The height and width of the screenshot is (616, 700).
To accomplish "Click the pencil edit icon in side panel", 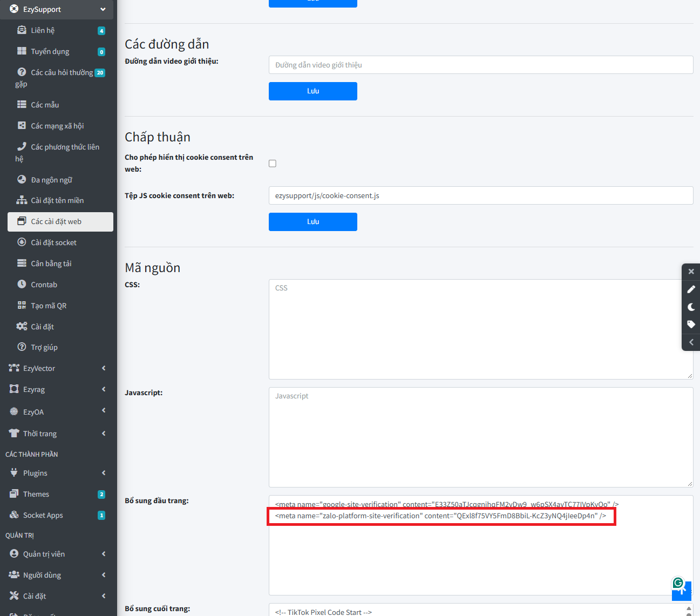I will (x=691, y=289).
